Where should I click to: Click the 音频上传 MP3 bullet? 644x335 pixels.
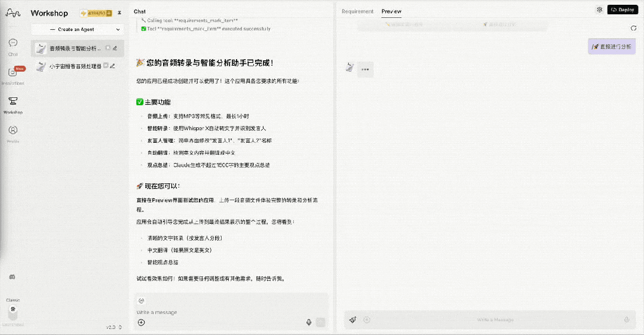pyautogui.click(x=198, y=116)
